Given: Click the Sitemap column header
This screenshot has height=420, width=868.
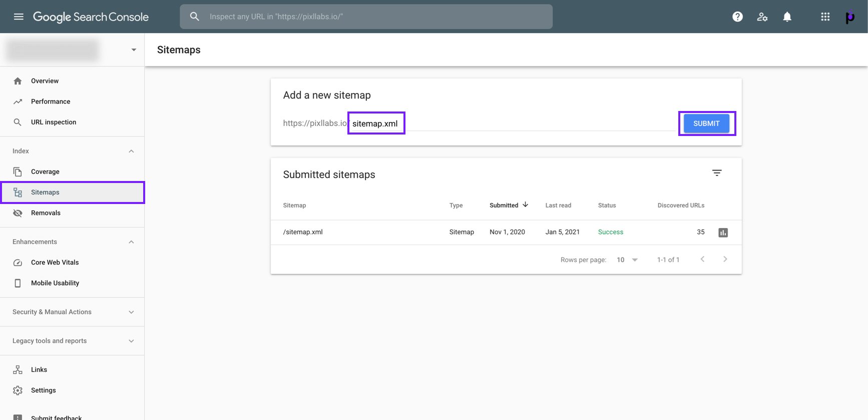Looking at the screenshot, I should click(x=294, y=205).
